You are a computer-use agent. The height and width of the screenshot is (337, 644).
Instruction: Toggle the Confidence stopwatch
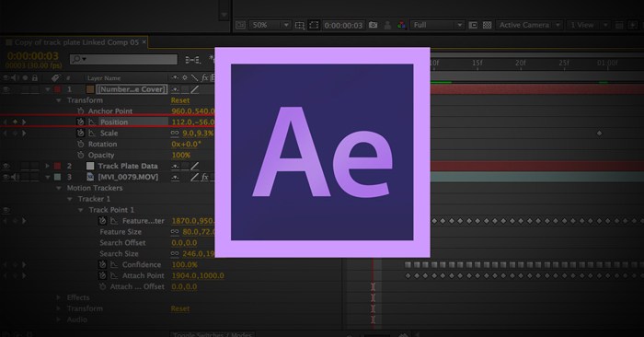[x=103, y=264]
